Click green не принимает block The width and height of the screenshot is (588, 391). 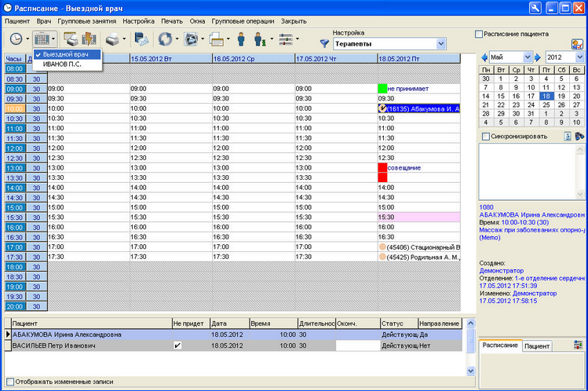382,89
